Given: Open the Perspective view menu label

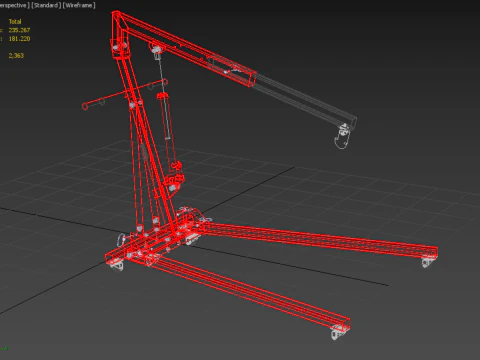Looking at the screenshot, I should [15, 5].
